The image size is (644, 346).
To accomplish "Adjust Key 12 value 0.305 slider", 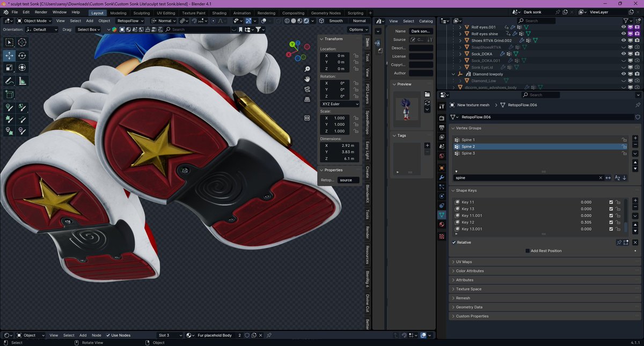I will click(x=586, y=222).
